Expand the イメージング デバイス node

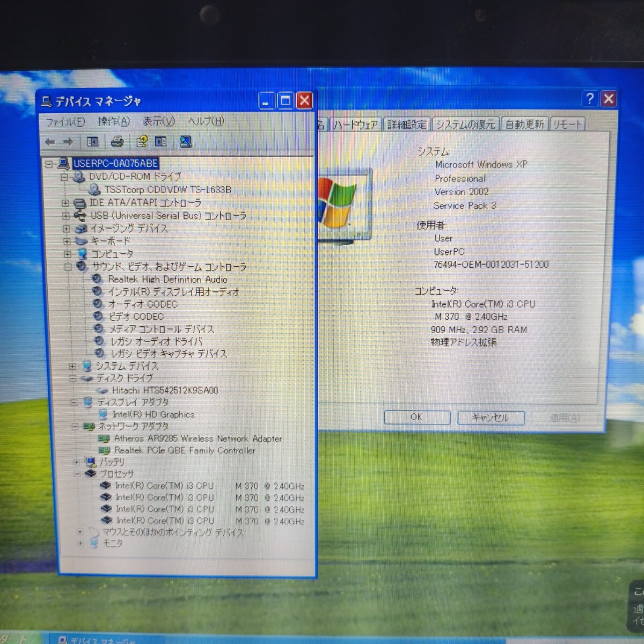click(66, 229)
